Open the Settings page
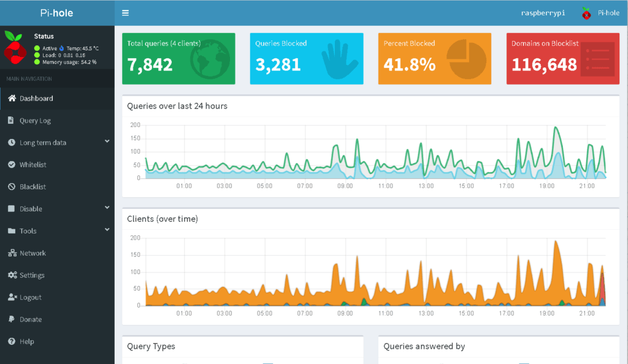This screenshot has height=364, width=628. click(57, 275)
